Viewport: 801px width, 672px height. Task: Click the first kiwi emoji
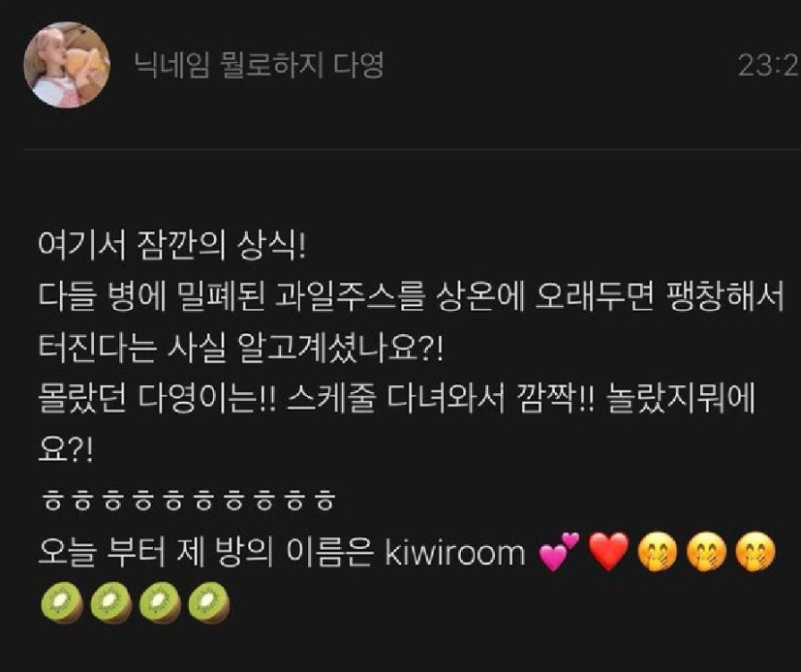coord(62,602)
